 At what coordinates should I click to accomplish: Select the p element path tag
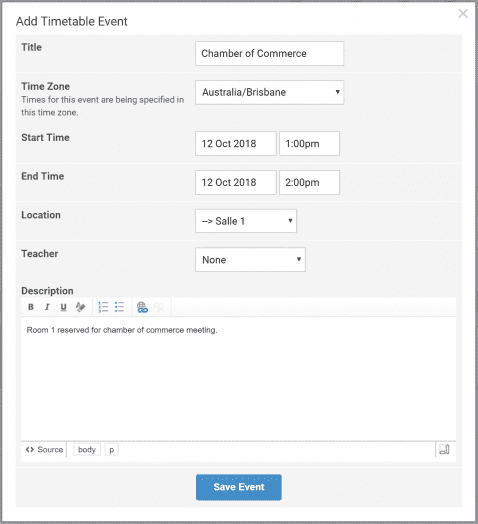112,449
